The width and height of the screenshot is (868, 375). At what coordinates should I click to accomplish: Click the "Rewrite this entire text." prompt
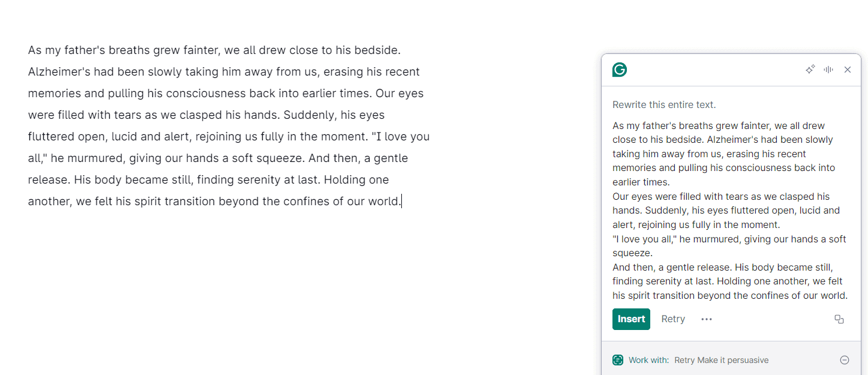point(664,105)
